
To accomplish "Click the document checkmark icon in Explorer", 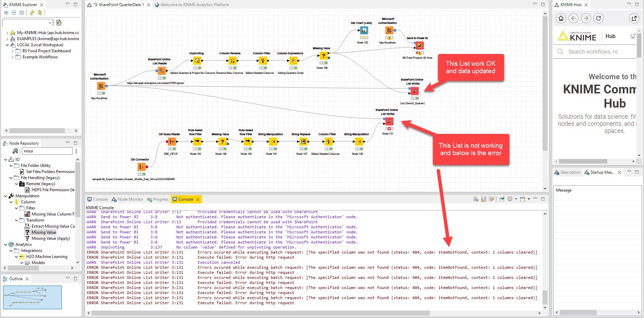I will [59, 23].
